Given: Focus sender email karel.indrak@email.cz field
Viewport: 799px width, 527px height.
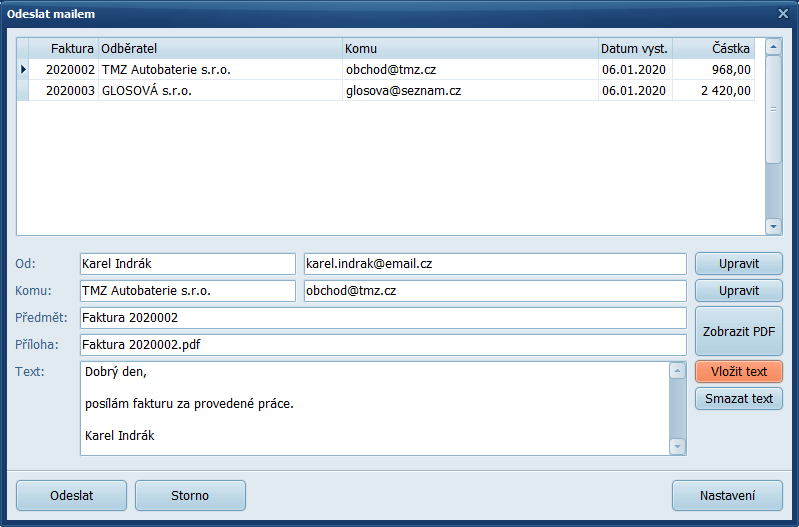Looking at the screenshot, I should tap(495, 264).
